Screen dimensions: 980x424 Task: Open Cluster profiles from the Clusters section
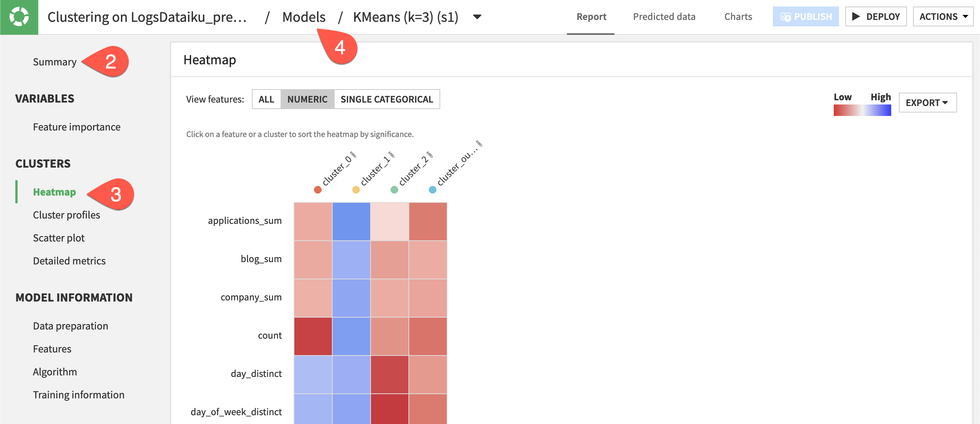tap(66, 215)
